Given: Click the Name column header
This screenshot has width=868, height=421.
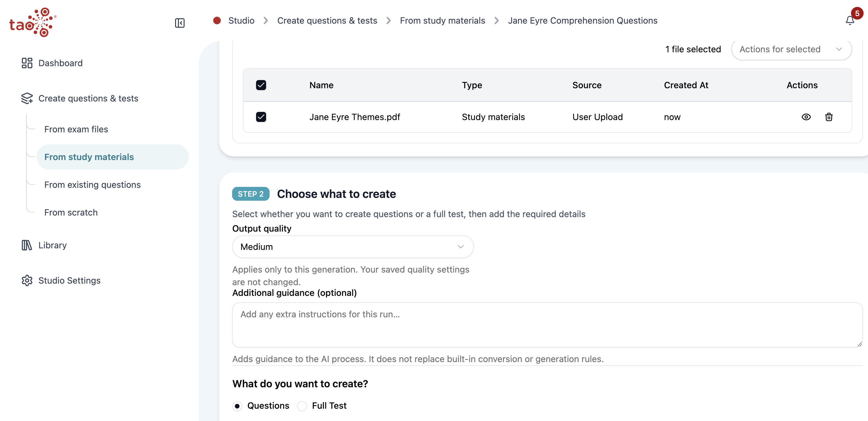Looking at the screenshot, I should pos(322,85).
